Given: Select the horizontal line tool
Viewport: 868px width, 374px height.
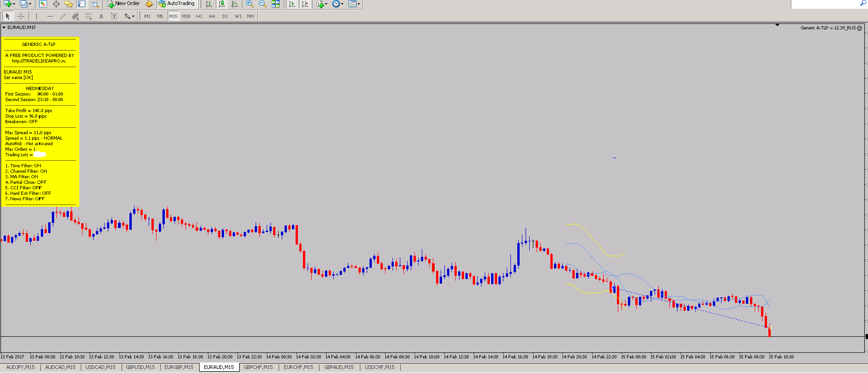Looking at the screenshot, I should (x=50, y=16).
